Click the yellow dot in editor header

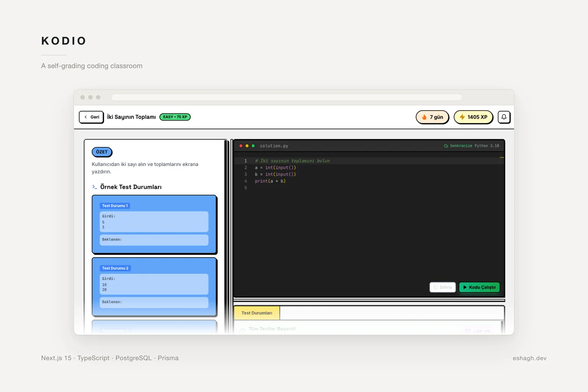247,146
